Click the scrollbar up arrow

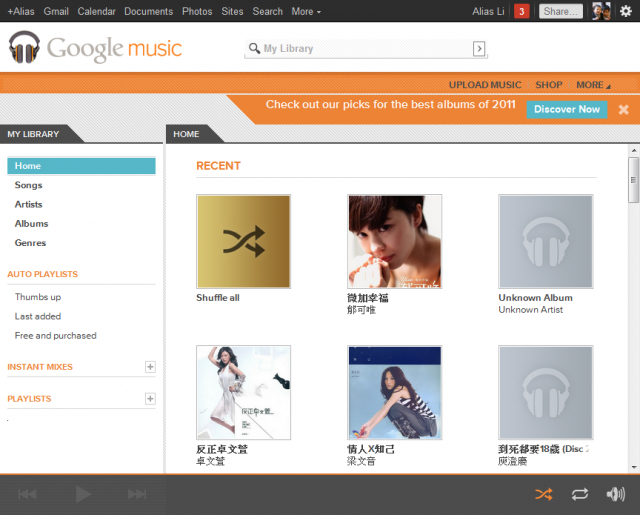[634, 150]
